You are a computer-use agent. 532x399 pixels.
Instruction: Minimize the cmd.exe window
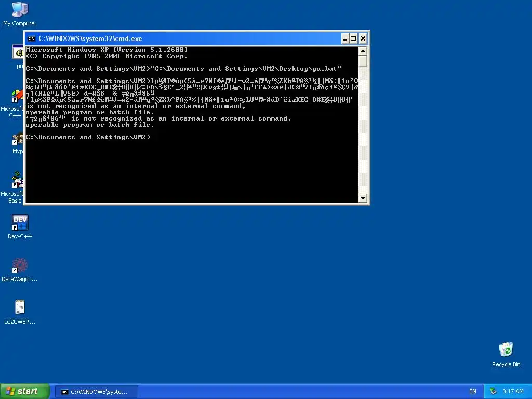point(345,38)
